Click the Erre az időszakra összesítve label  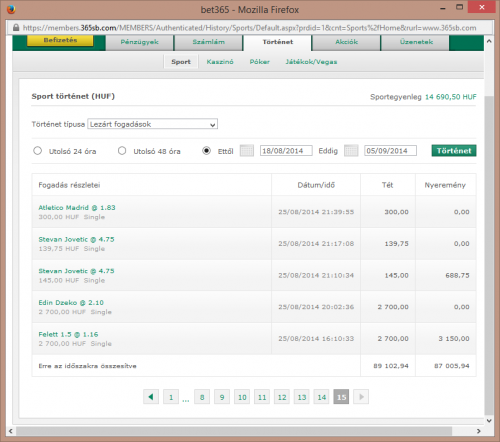(x=87, y=366)
